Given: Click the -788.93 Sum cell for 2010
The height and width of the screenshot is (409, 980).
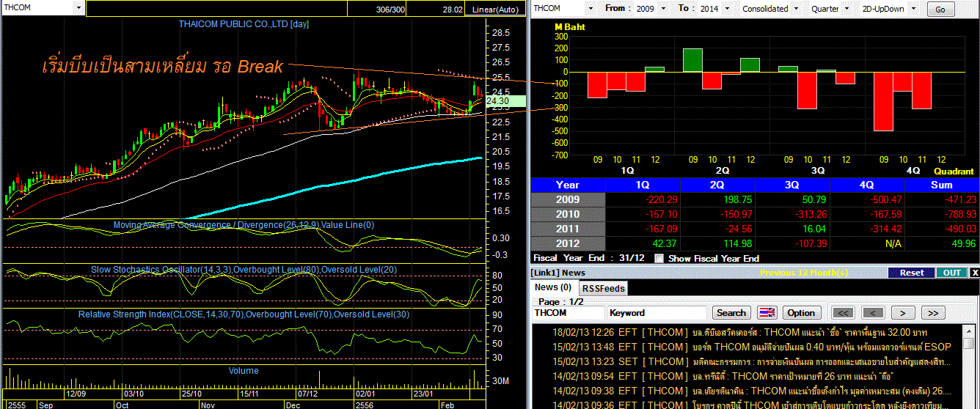Looking at the screenshot, I should click(x=942, y=214).
